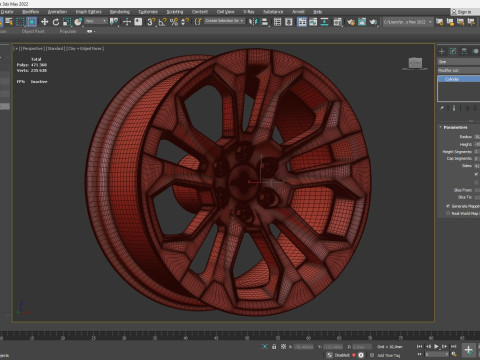Viewport: 480px width, 360px height.
Task: Toggle the 3D Snaps icon
Action: click(x=151, y=22)
